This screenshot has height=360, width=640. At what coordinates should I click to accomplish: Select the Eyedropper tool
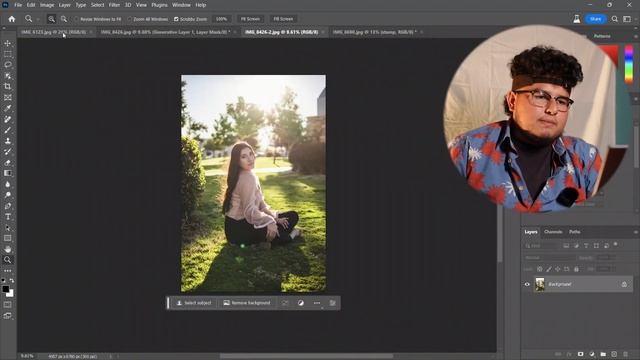pyautogui.click(x=7, y=108)
